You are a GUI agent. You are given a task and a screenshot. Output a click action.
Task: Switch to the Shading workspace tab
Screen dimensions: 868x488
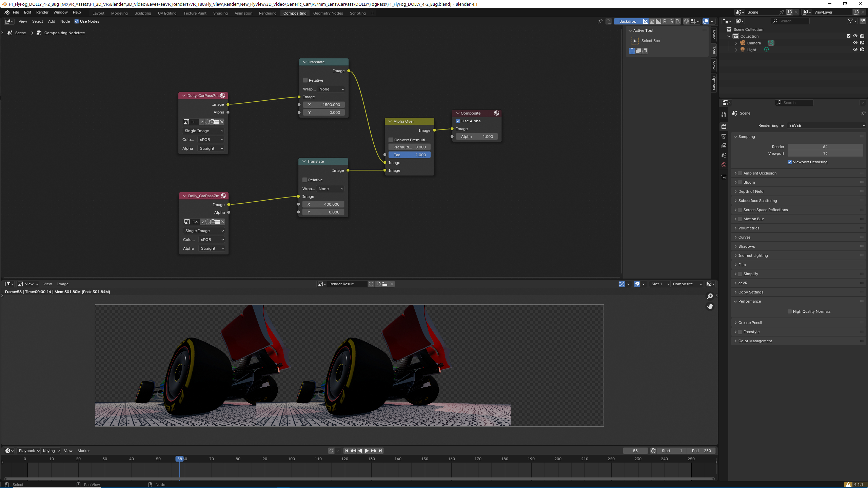tap(220, 13)
